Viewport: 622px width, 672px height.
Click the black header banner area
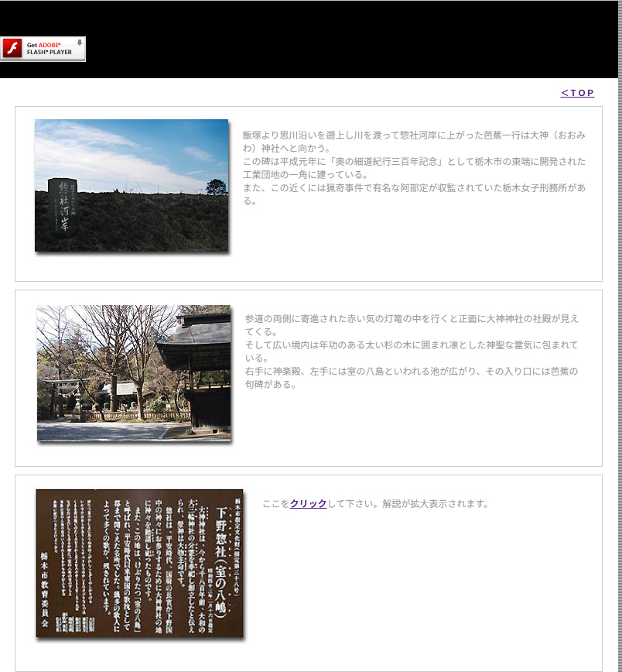point(348,39)
